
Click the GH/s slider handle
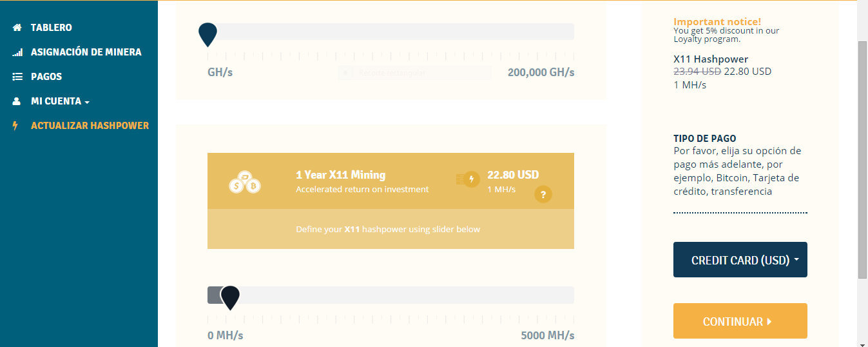(207, 34)
